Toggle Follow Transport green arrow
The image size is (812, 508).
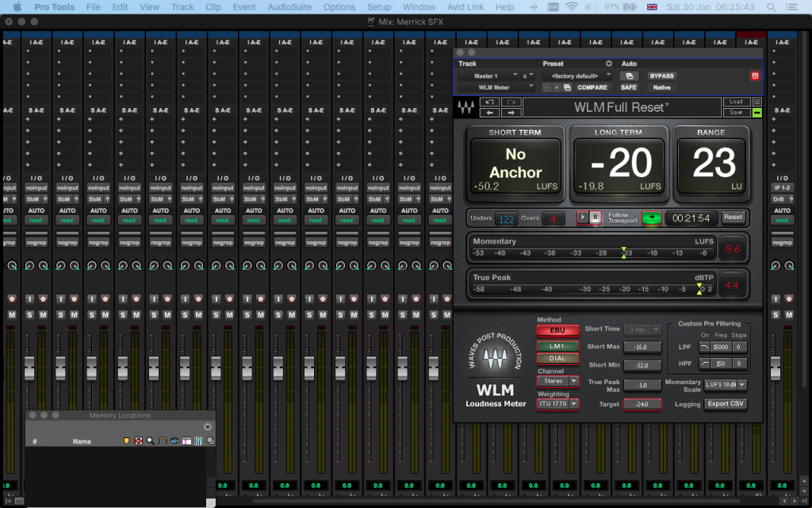[652, 217]
